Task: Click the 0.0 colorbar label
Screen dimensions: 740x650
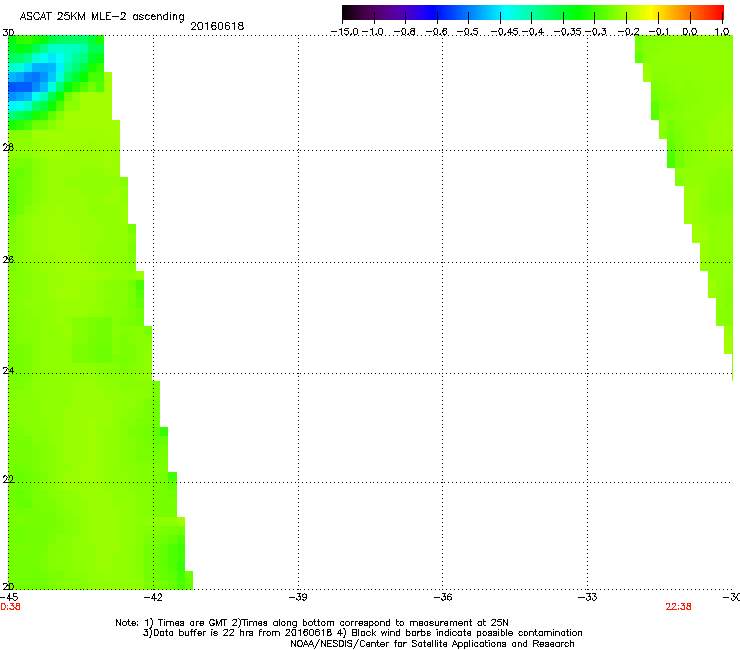Action: pos(690,32)
